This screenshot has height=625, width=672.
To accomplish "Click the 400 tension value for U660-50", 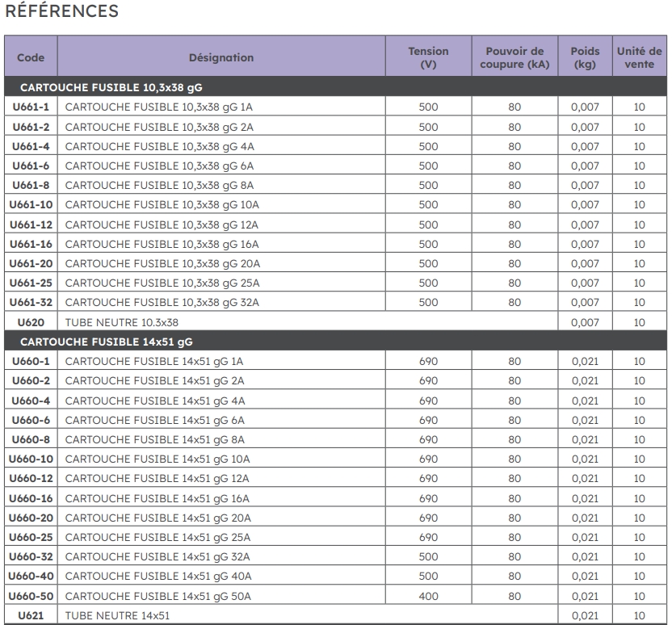I will (428, 596).
